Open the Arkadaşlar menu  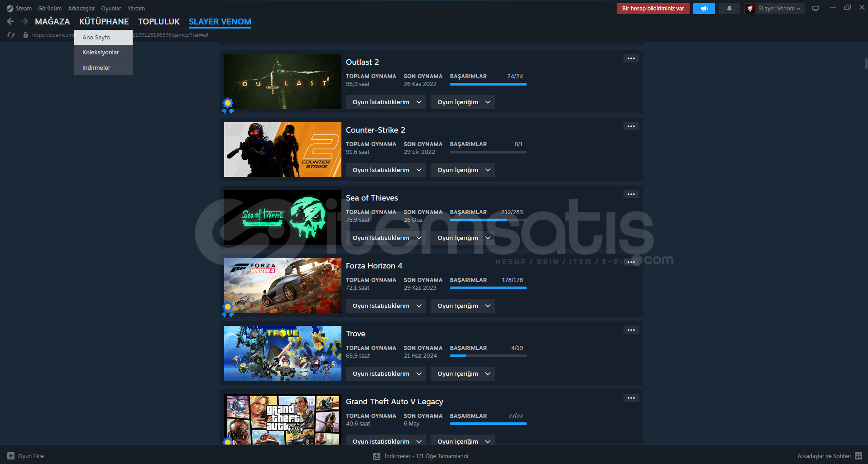tap(82, 9)
